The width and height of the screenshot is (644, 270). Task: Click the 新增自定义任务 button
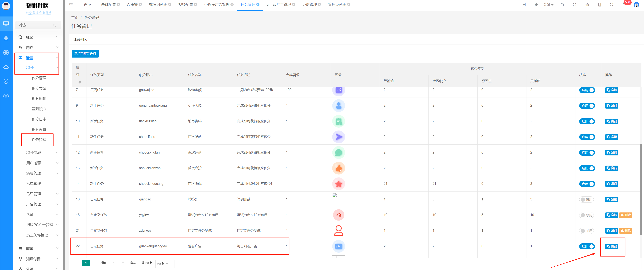coord(85,53)
